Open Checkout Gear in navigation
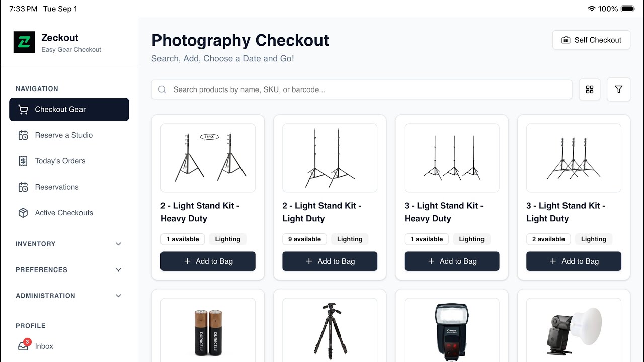Image resolution: width=644 pixels, height=362 pixels. [x=69, y=109]
